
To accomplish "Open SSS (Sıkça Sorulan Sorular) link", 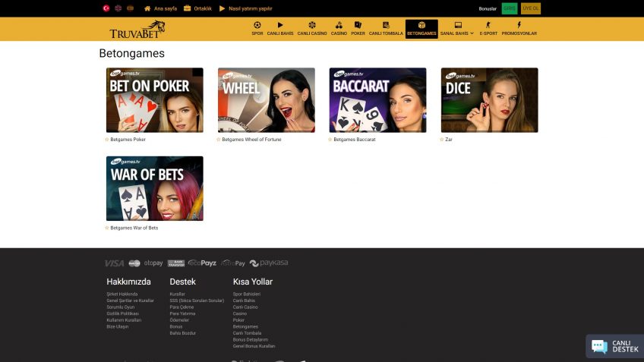I will [197, 301].
